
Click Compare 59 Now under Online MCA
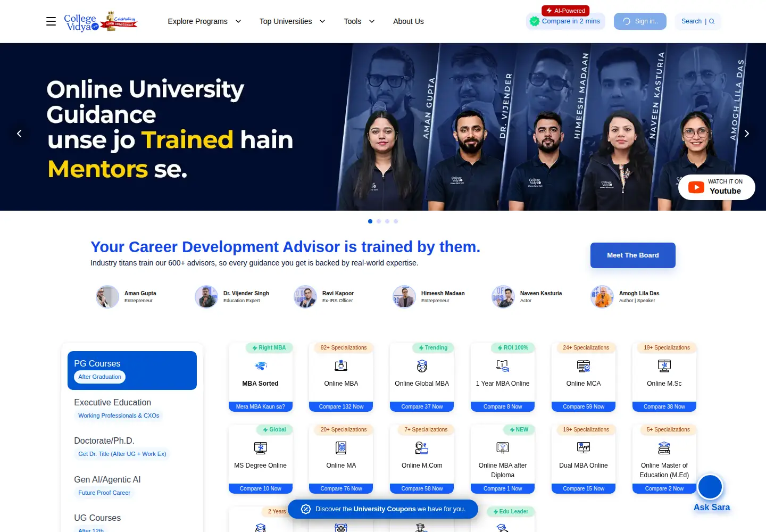coord(584,406)
